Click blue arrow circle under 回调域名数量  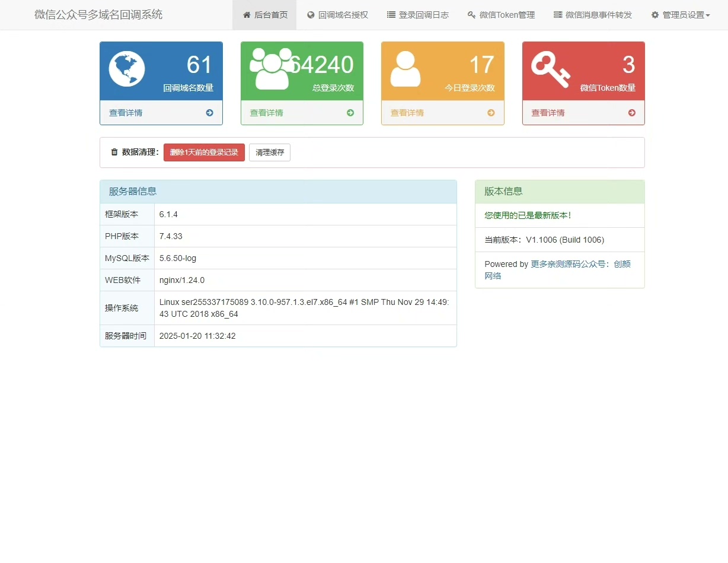pos(209,113)
